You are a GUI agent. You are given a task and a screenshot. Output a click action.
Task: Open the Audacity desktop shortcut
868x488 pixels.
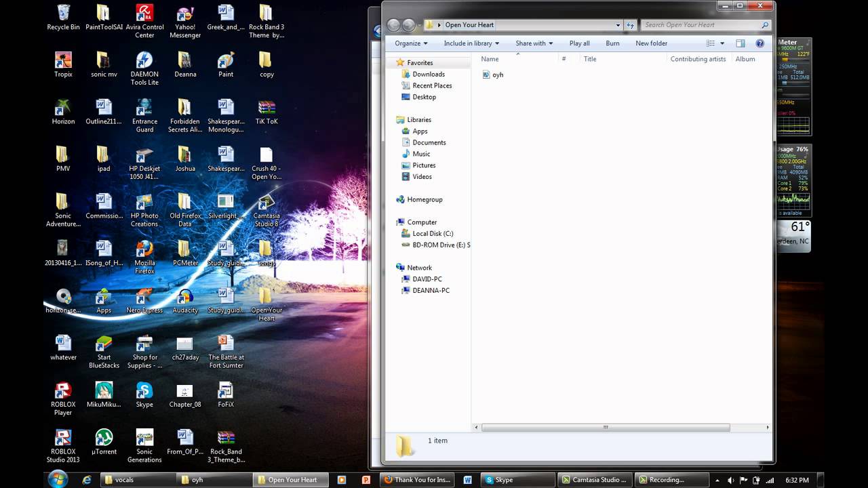tap(185, 301)
